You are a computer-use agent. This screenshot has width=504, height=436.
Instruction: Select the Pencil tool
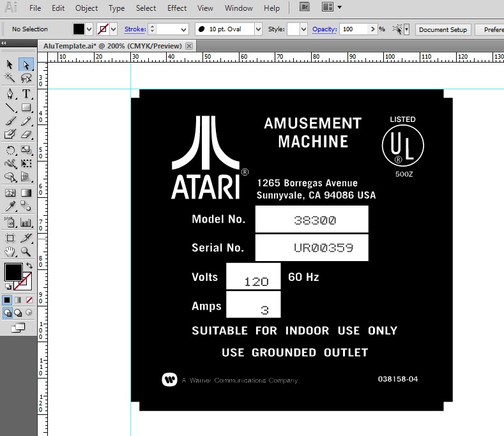(x=26, y=121)
